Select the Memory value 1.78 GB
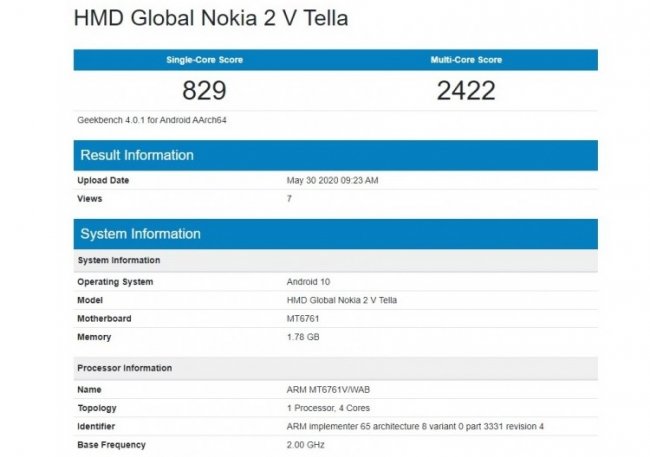Image resolution: width=650 pixels, height=457 pixels. coord(305,337)
